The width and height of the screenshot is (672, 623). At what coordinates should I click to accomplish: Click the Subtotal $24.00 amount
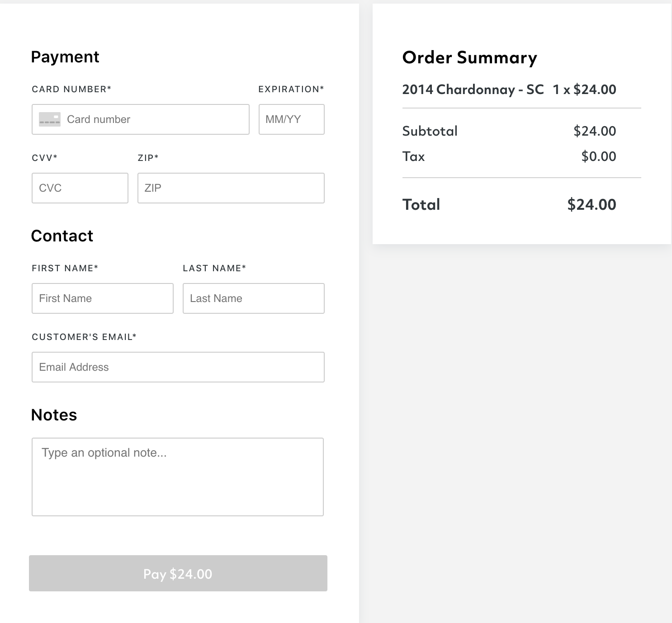point(595,131)
